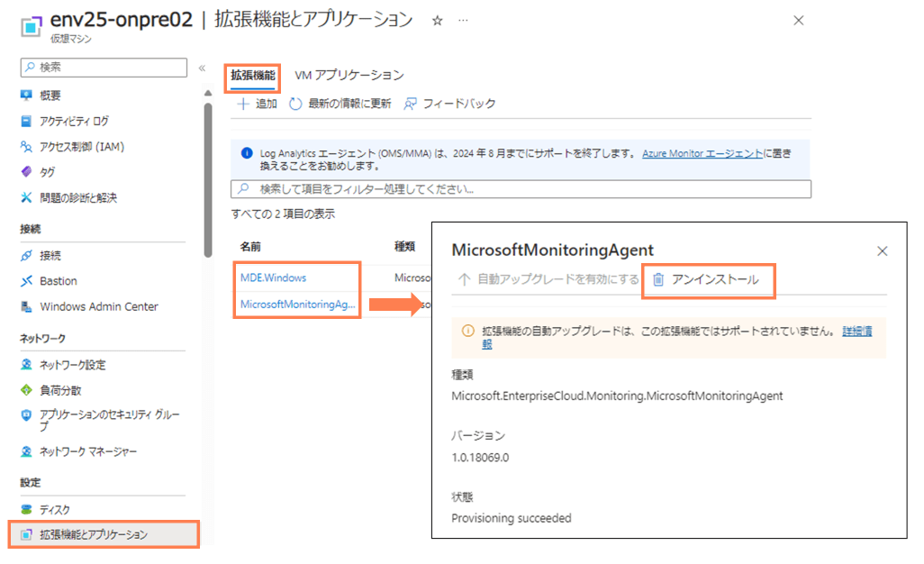The width and height of the screenshot is (924, 564).
Task: Open 問題の診断と解決 in the sidebar
Action: (x=77, y=197)
